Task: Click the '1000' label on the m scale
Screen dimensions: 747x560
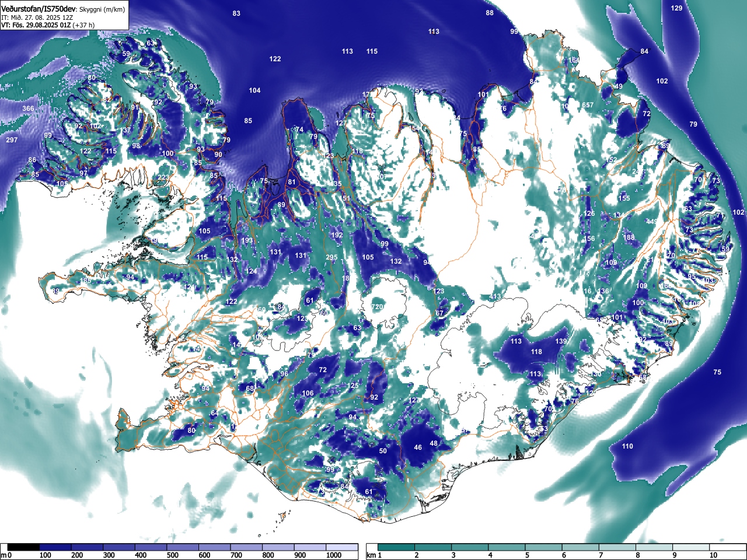Action: (x=334, y=555)
